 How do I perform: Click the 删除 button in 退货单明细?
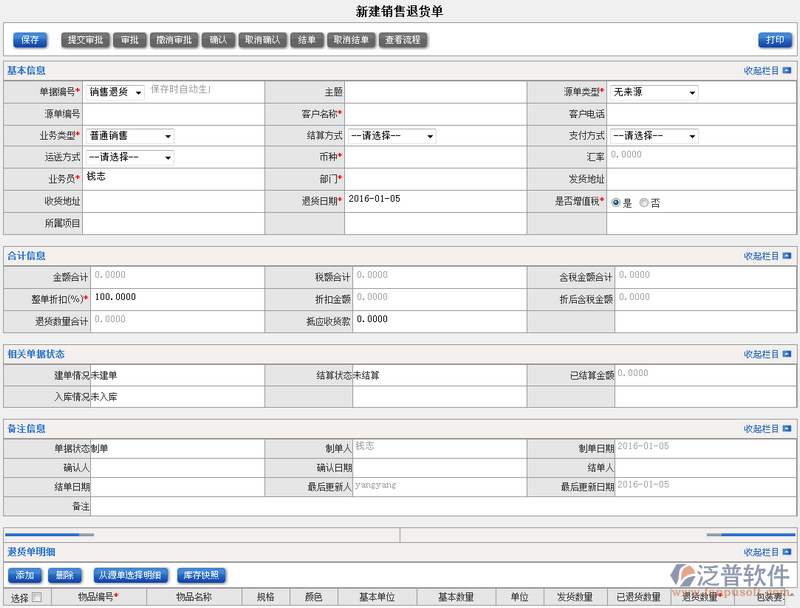tap(65, 575)
